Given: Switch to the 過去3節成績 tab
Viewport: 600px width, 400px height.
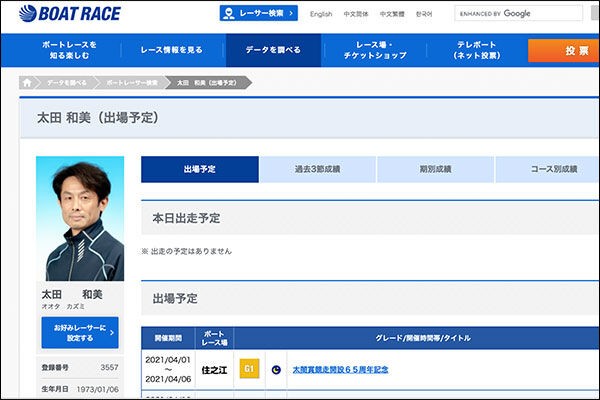Looking at the screenshot, I should (x=317, y=169).
